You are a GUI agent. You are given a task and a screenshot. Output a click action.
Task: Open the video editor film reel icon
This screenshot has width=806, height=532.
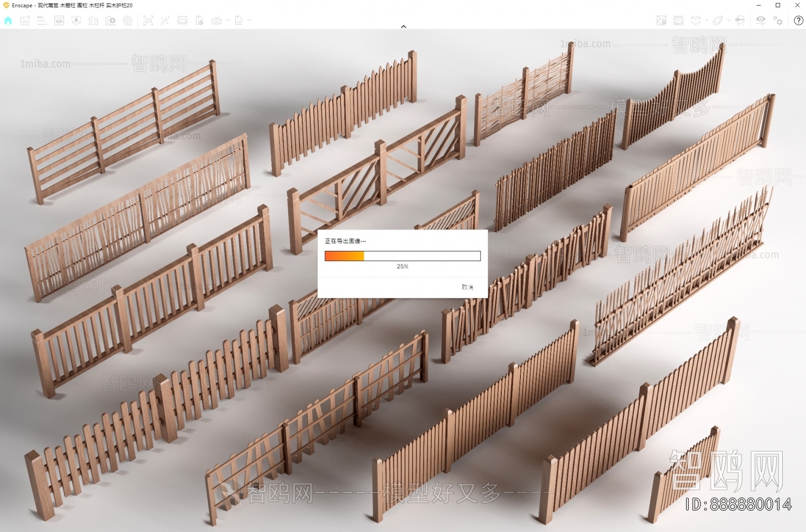coord(127,21)
